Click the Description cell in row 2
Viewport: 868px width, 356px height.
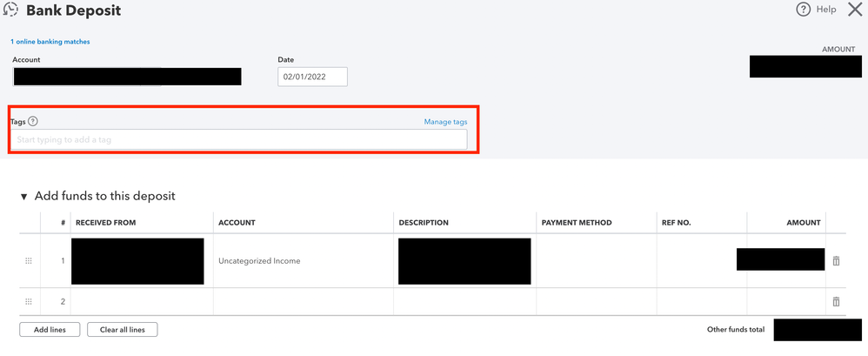[465, 302]
